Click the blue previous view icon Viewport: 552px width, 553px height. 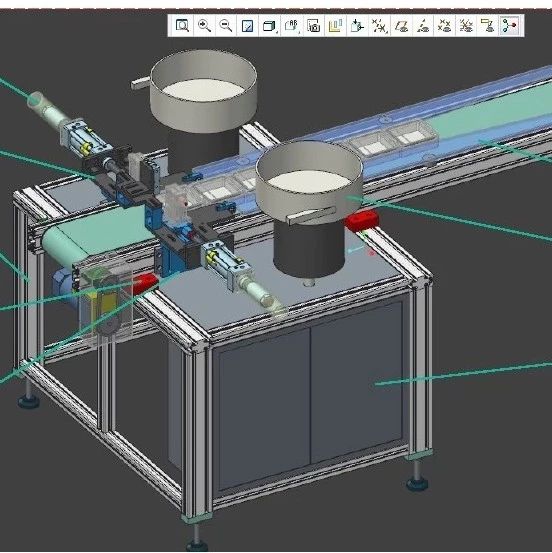pyautogui.click(x=247, y=26)
